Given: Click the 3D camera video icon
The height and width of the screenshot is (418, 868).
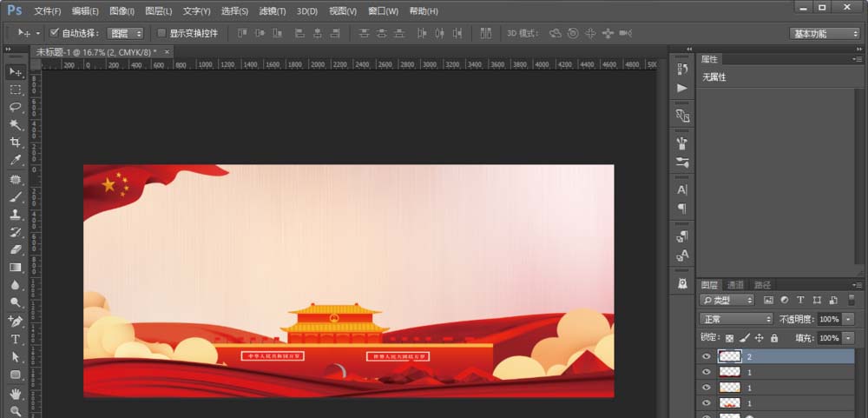Looking at the screenshot, I should [x=626, y=33].
